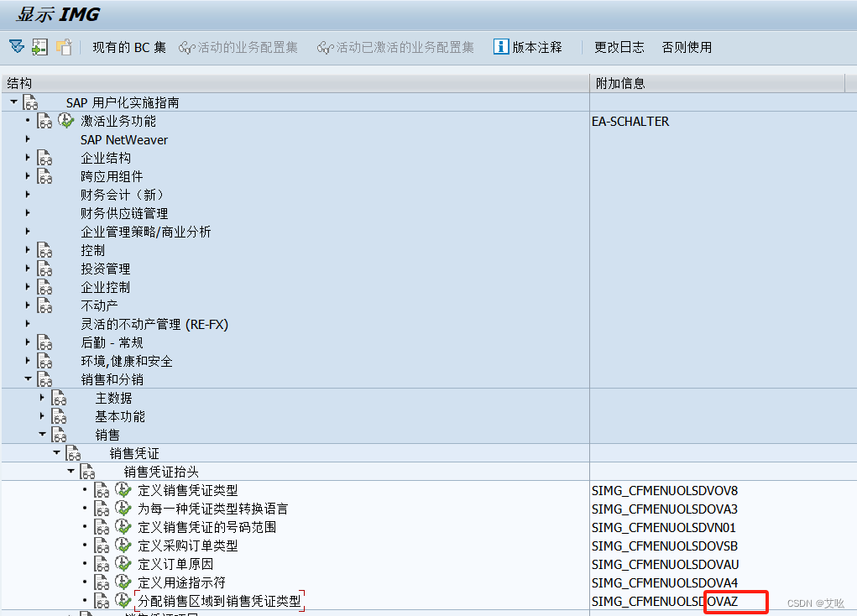Click blue info icon beside 版本注释
Viewport: 857px width, 616px height.
501,47
